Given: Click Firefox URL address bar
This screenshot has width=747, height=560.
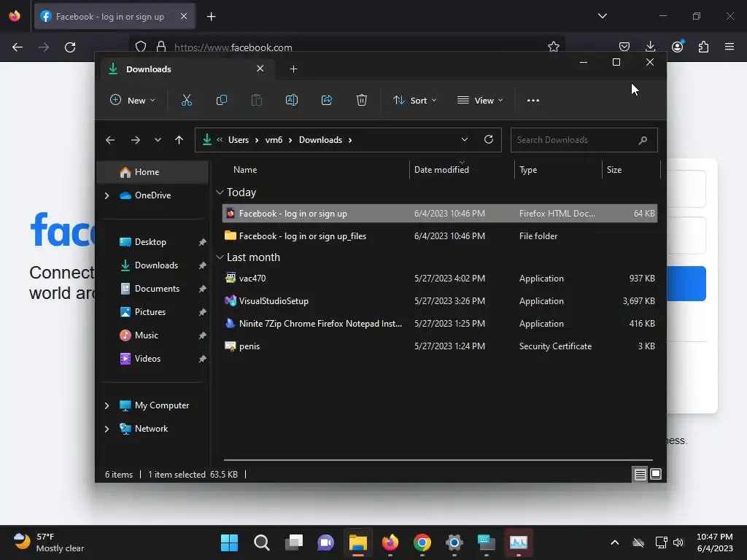Looking at the screenshot, I should tap(347, 47).
